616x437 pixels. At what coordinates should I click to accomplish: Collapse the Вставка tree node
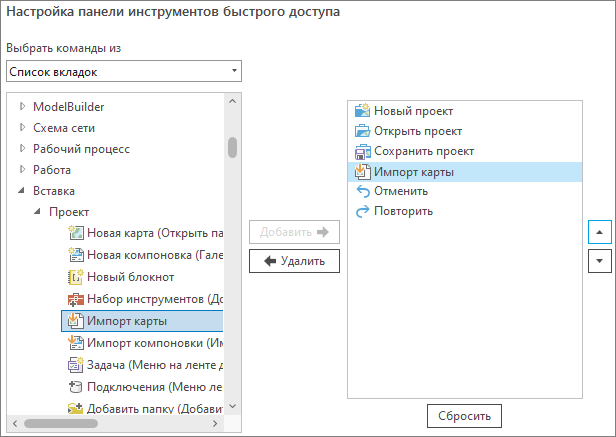coord(23,191)
